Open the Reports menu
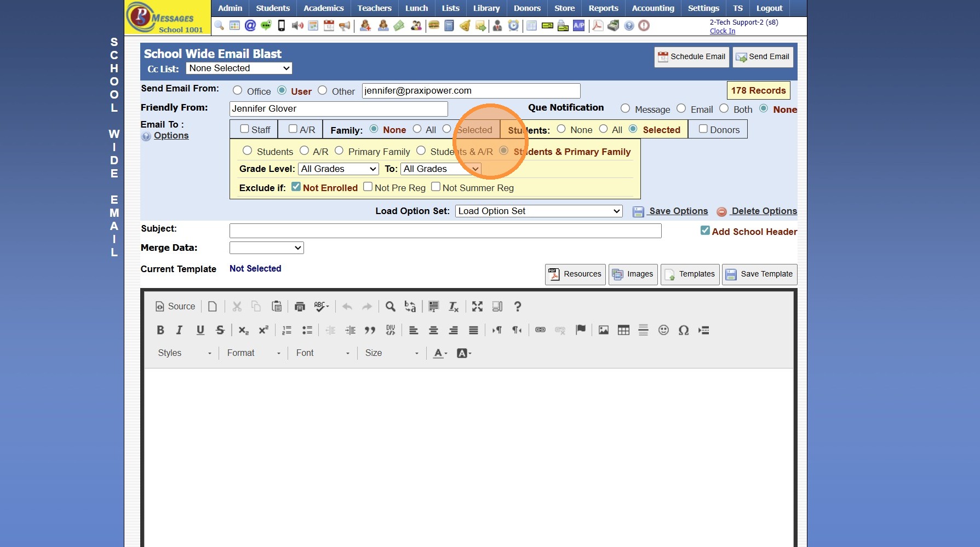 604,8
